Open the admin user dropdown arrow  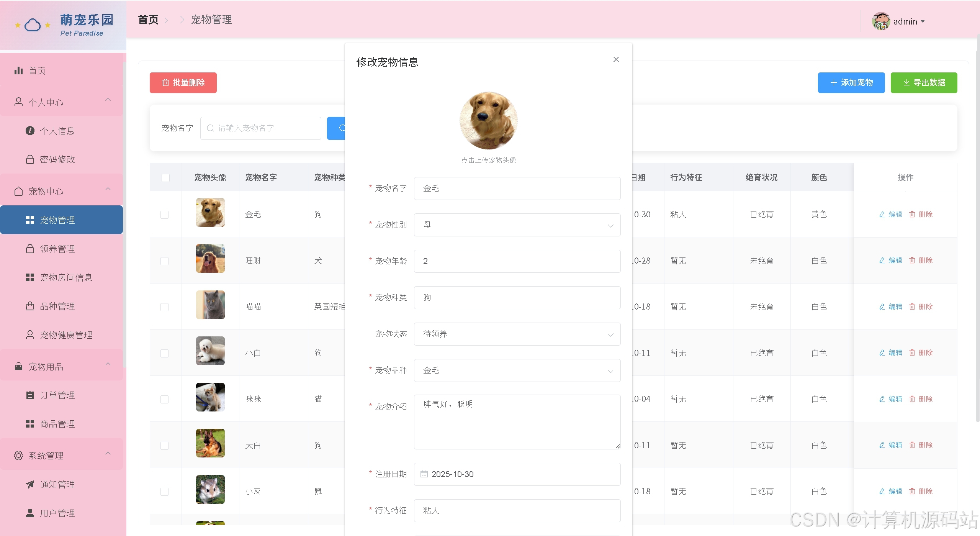(x=923, y=21)
